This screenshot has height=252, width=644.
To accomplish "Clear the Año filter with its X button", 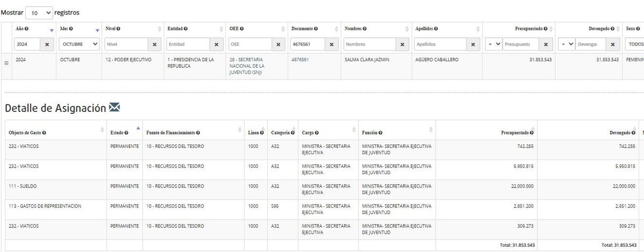I will click(47, 44).
